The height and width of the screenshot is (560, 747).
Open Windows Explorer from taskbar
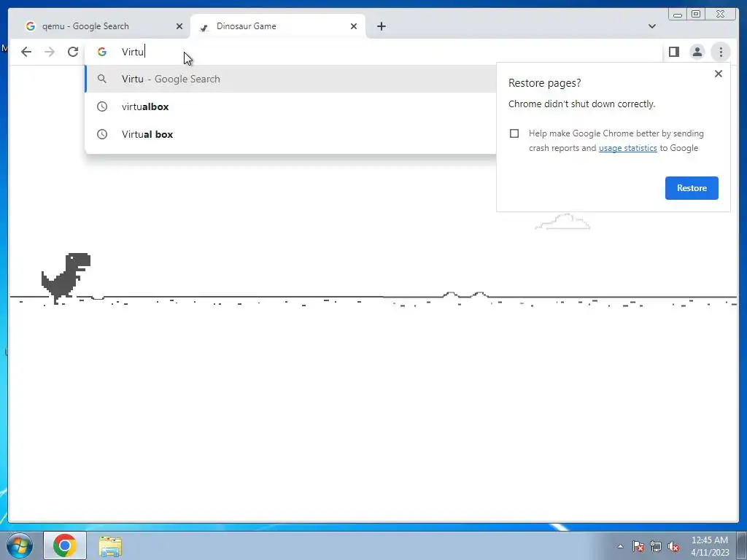(x=110, y=545)
